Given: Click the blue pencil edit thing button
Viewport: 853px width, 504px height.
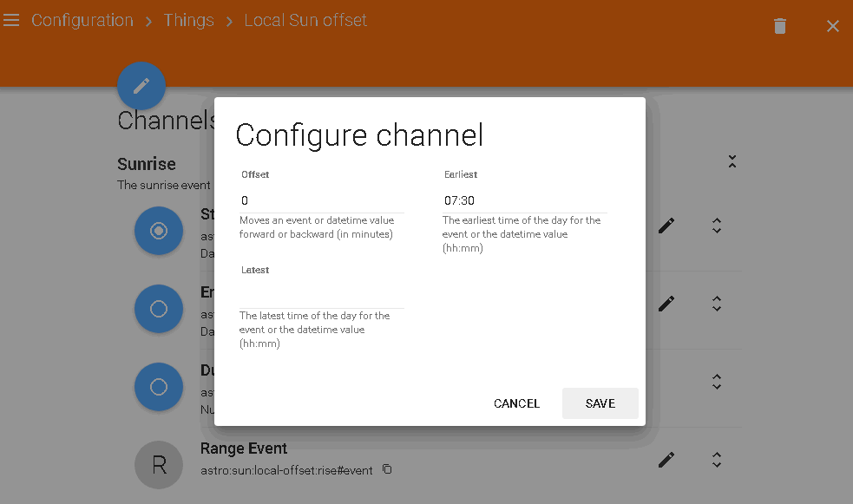Looking at the screenshot, I should (141, 86).
